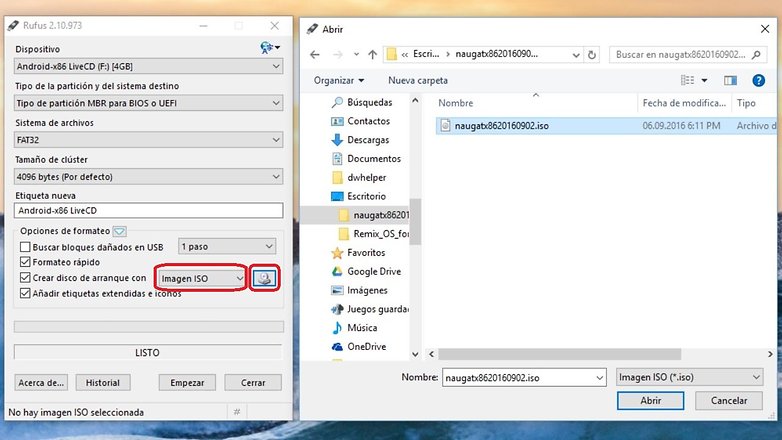
Task: Toggle Buscar bloques dañados en USB checkbox
Action: pos(25,247)
